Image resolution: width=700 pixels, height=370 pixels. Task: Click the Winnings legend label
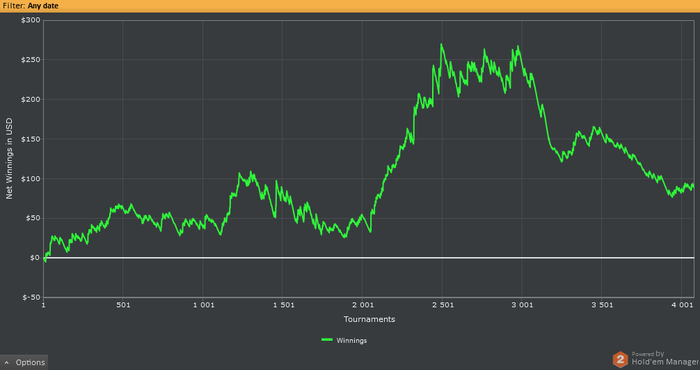click(x=352, y=341)
